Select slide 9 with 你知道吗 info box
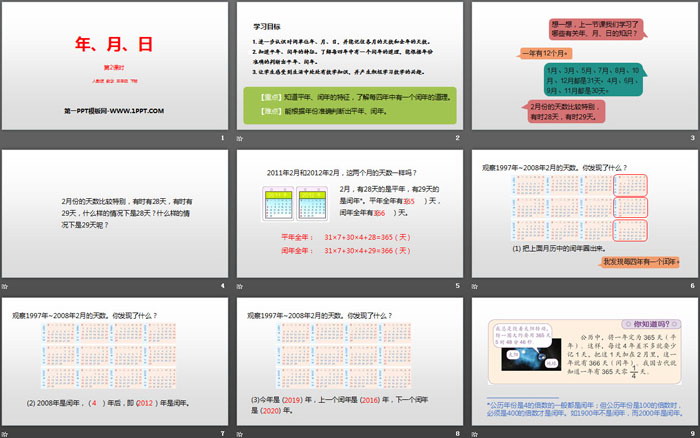The image size is (700, 438). (x=585, y=362)
